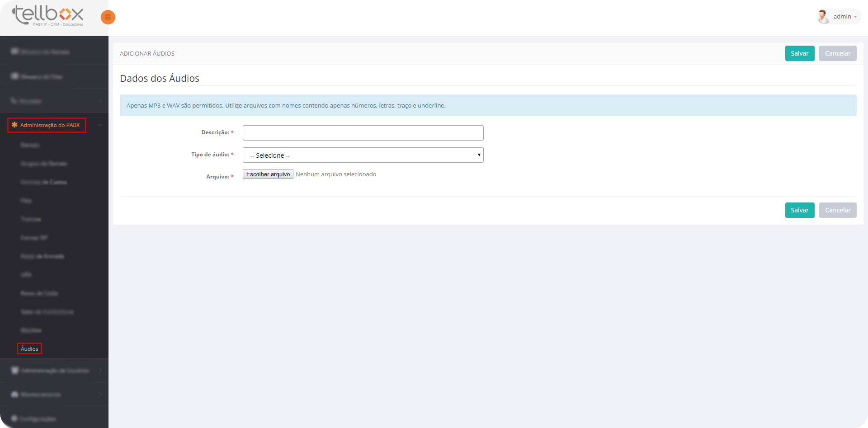This screenshot has height=428, width=868.
Task: Open Áudios in the sidebar menu
Action: pyautogui.click(x=29, y=348)
